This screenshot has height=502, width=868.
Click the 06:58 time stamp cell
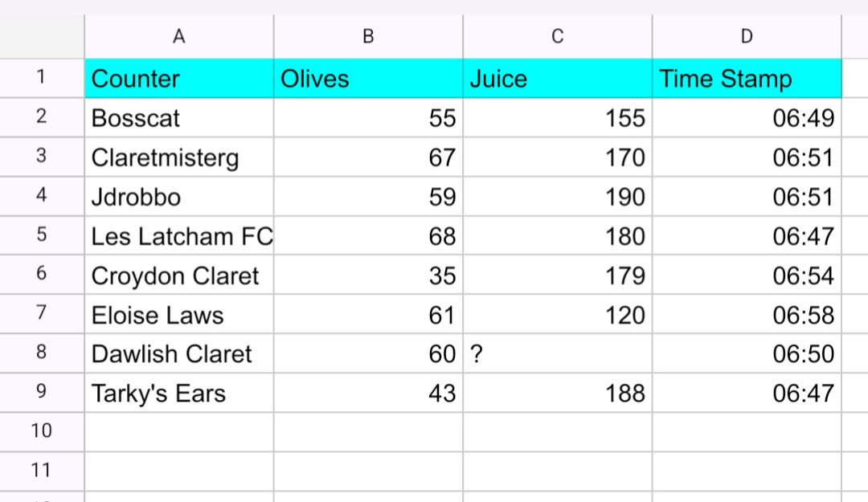[747, 315]
